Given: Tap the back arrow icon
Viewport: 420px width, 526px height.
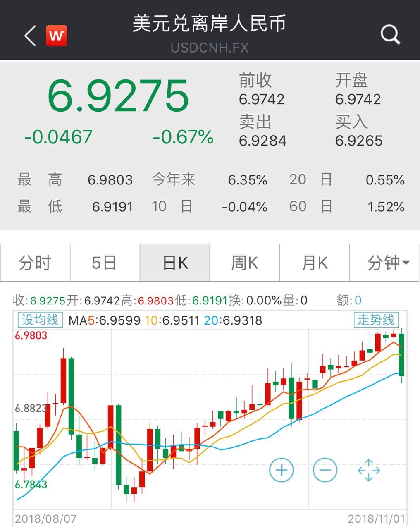Looking at the screenshot, I should click(30, 35).
